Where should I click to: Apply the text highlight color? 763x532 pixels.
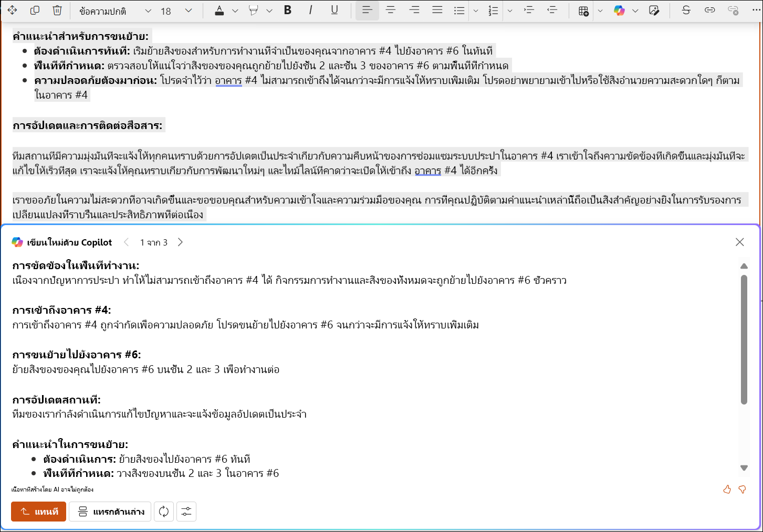click(254, 10)
